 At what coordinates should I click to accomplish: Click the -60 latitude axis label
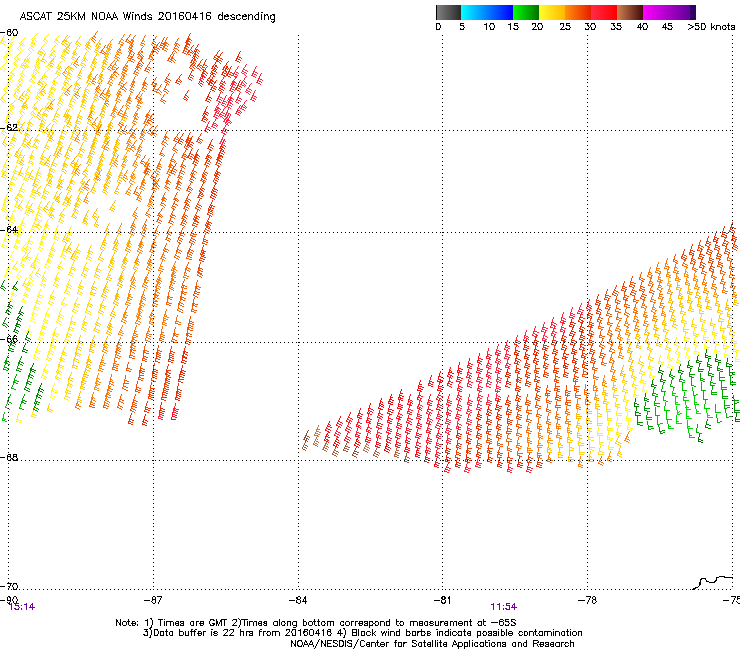(x=9, y=33)
